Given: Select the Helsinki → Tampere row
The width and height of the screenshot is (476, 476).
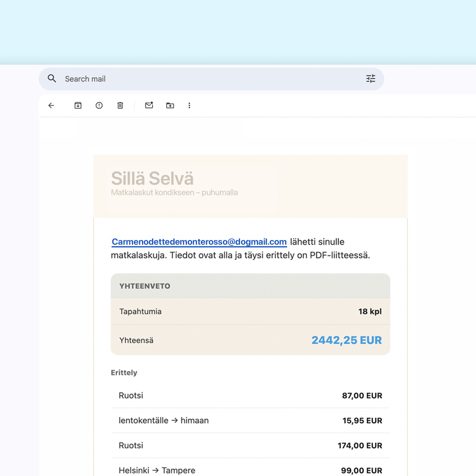Looking at the screenshot, I should [250, 470].
